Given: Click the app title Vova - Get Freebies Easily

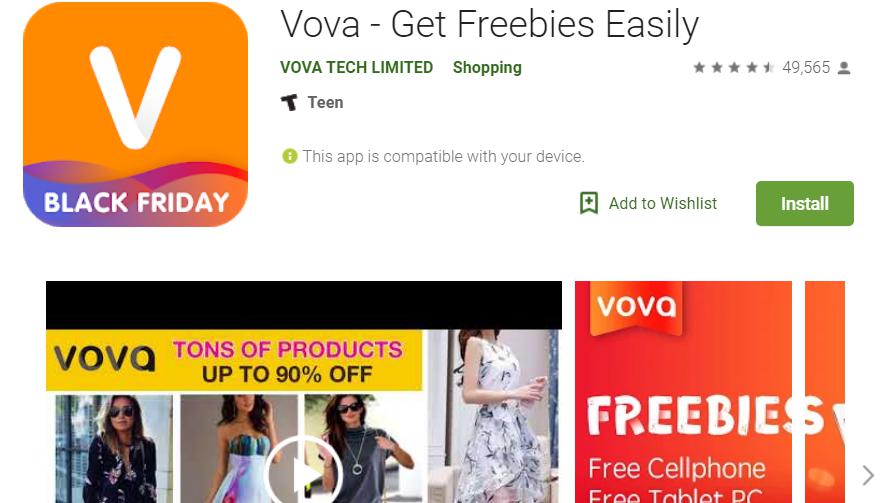Looking at the screenshot, I should (x=489, y=24).
